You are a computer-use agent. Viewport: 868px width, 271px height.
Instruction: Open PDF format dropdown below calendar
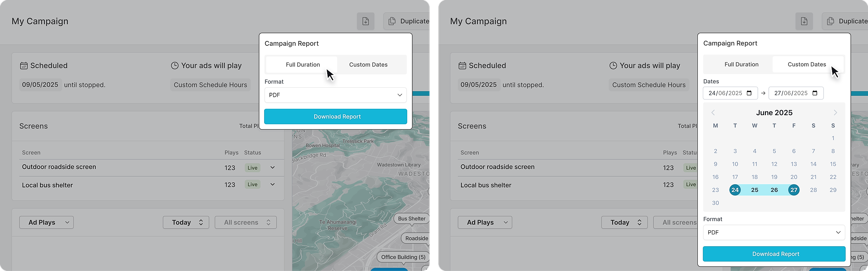pos(774,232)
